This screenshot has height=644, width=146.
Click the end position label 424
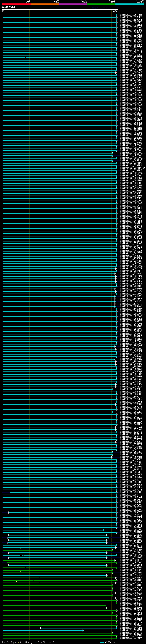tap(115, 11)
